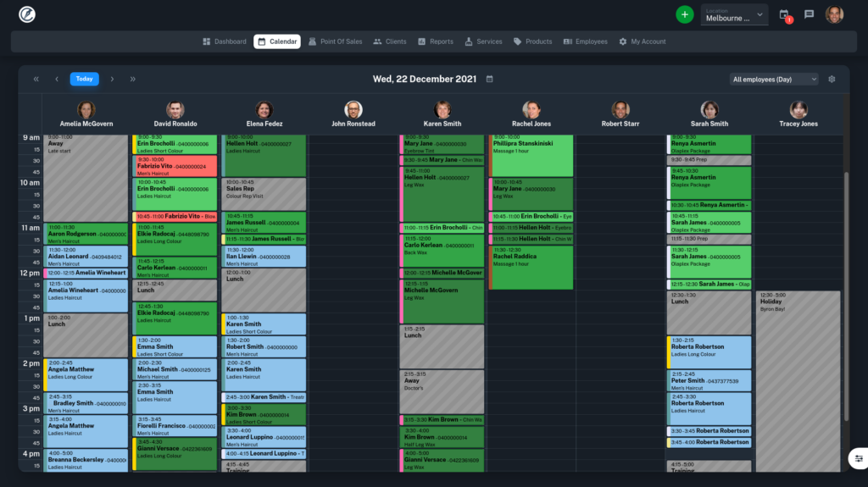Image resolution: width=868 pixels, height=487 pixels.
Task: Select Tracey Jones employee avatar
Action: coord(798,110)
